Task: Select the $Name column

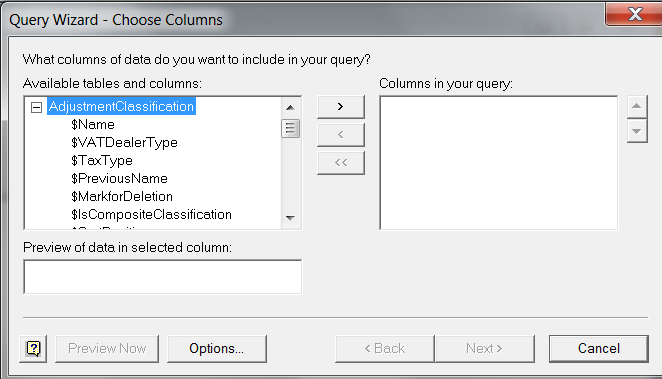Action: [93, 125]
